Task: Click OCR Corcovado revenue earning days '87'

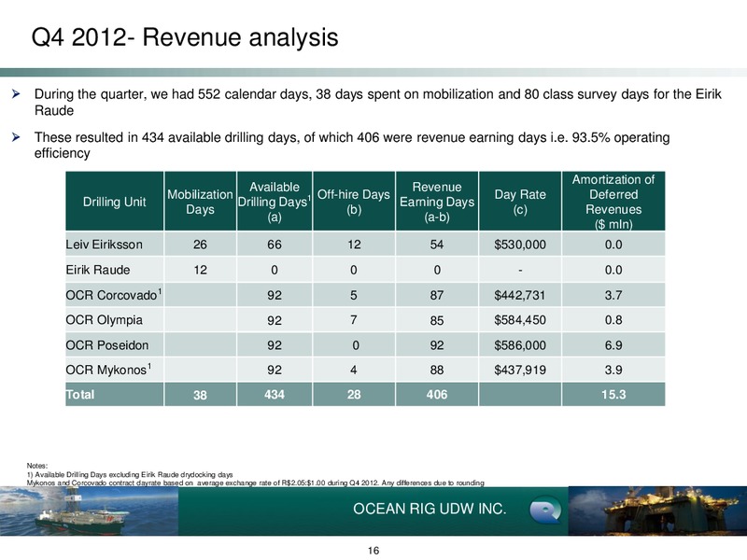Action: click(x=437, y=295)
